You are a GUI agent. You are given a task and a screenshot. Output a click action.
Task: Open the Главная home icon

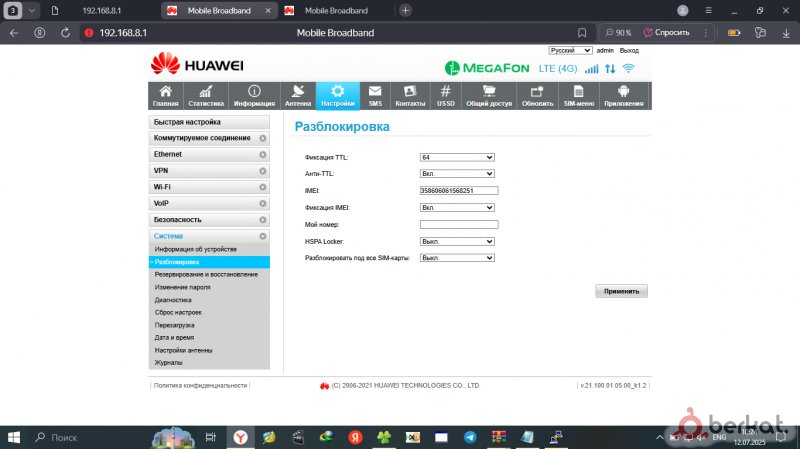click(165, 92)
